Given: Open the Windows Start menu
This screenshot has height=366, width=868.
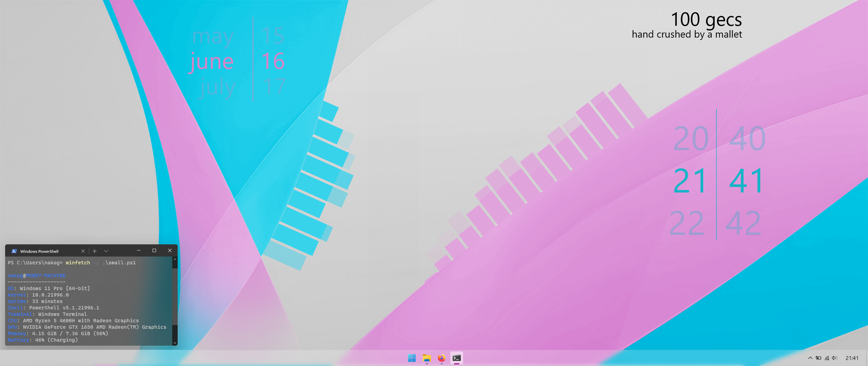Looking at the screenshot, I should [x=412, y=358].
